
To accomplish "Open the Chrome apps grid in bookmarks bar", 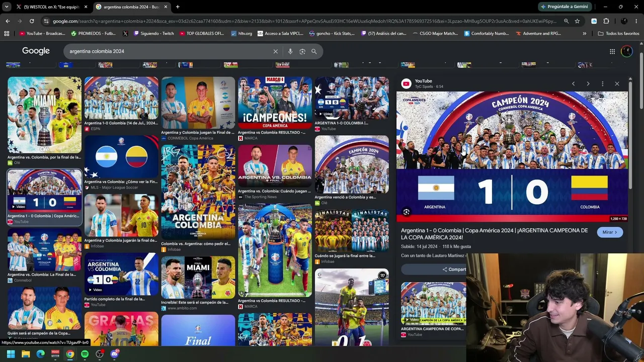I will point(7,34).
